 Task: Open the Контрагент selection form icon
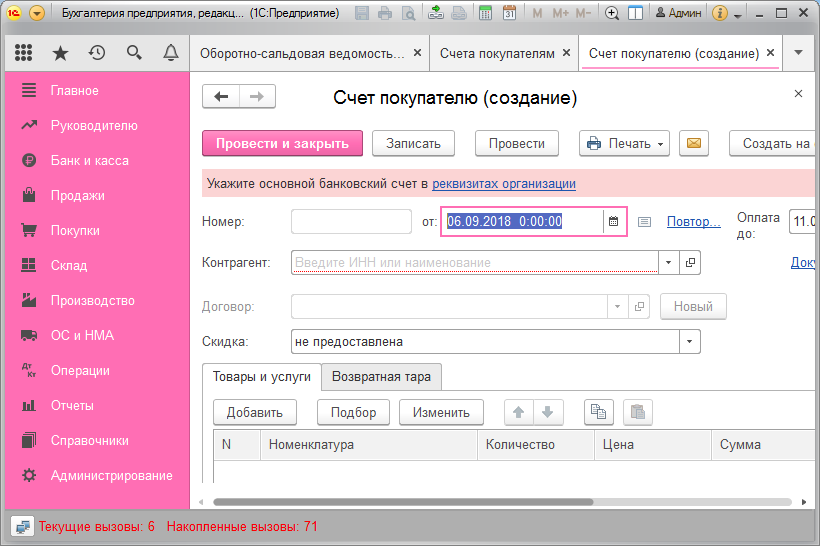690,263
